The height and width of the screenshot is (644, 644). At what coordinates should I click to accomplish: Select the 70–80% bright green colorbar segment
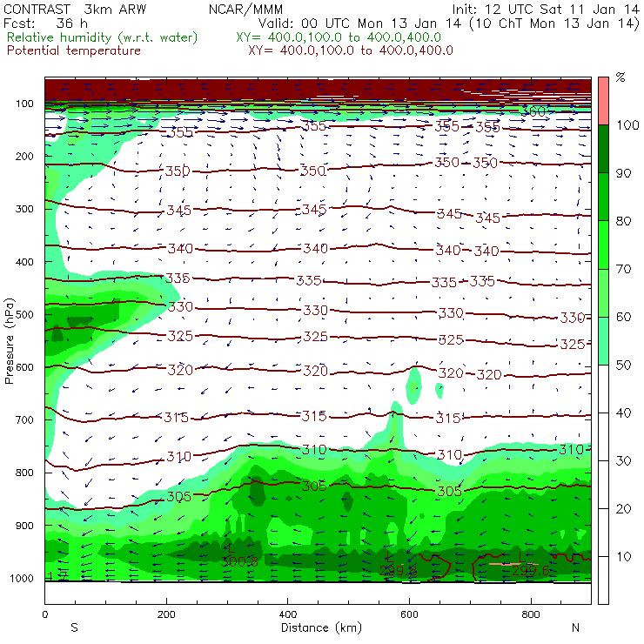pyautogui.click(x=603, y=245)
